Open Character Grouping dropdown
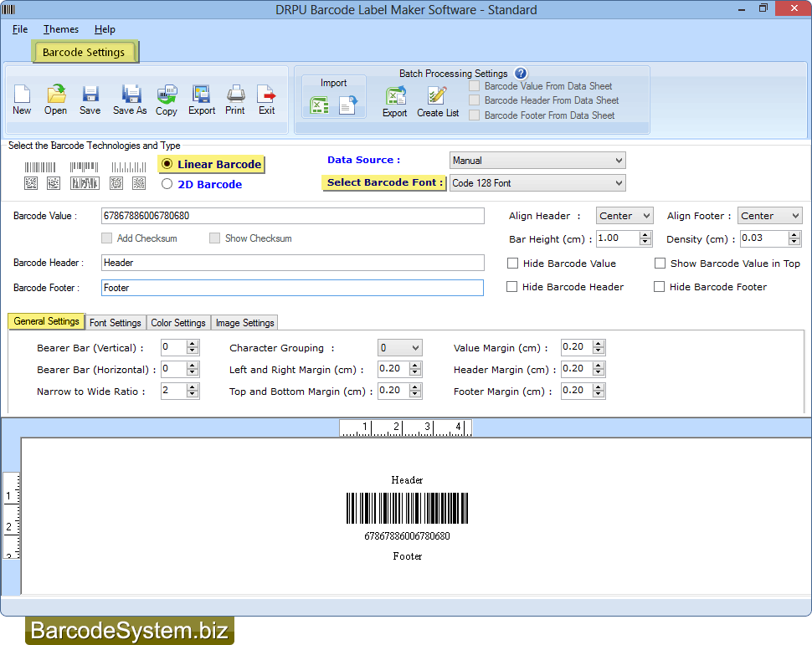The width and height of the screenshot is (812, 645). click(x=400, y=348)
